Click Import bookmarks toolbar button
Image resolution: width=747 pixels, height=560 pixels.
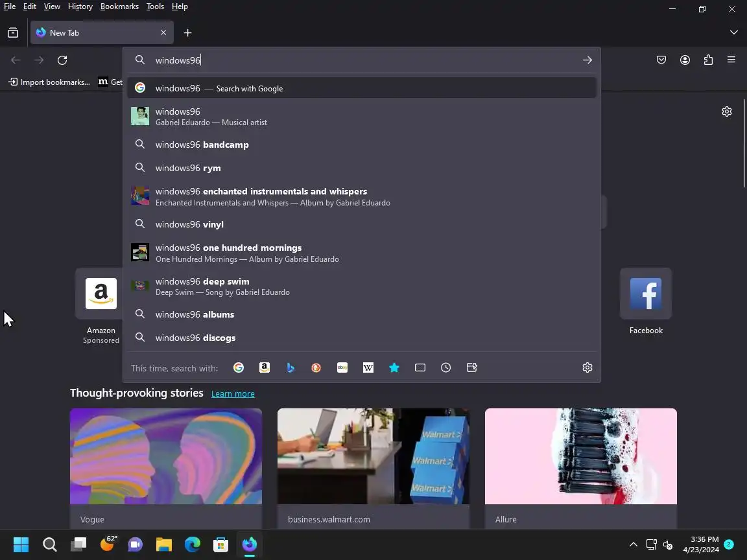pyautogui.click(x=49, y=82)
